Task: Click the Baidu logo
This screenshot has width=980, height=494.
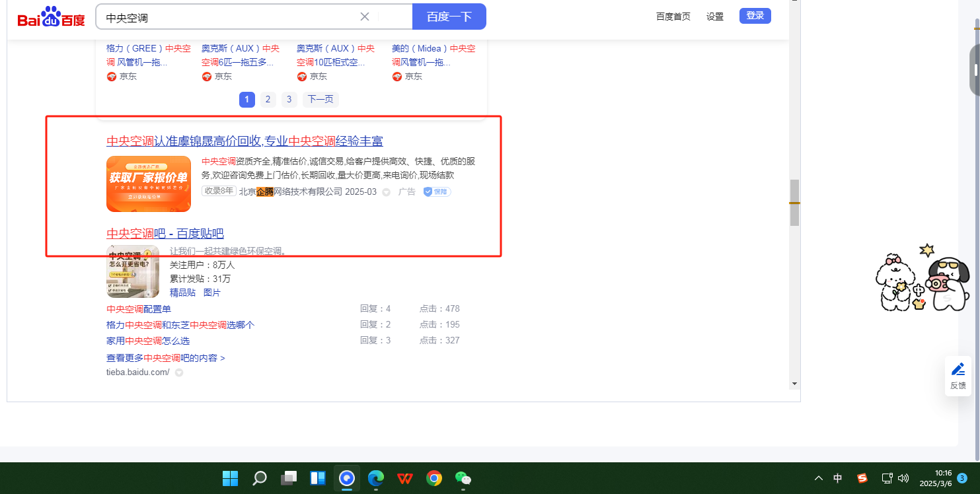Action: click(x=51, y=17)
